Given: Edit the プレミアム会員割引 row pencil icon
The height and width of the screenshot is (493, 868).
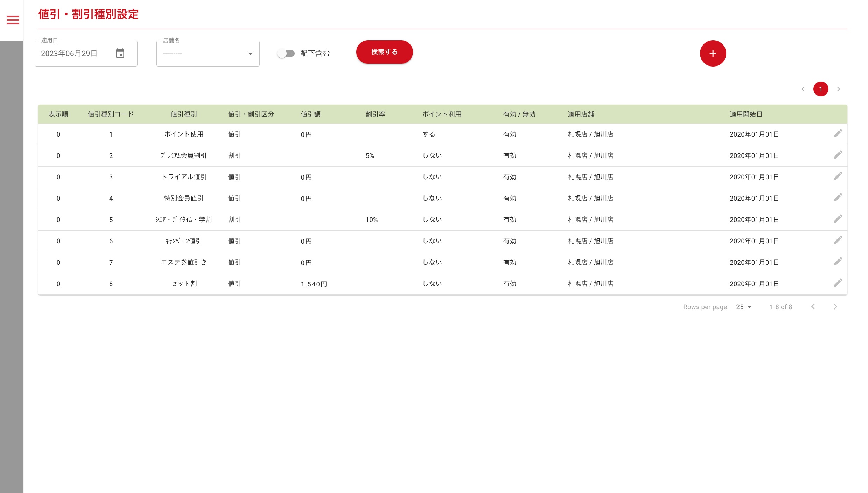Looking at the screenshot, I should [838, 155].
